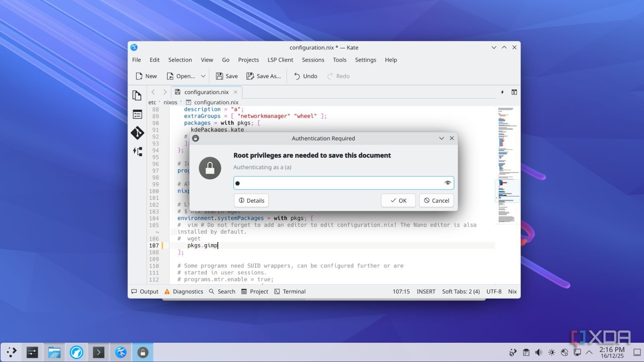Image resolution: width=644 pixels, height=362 pixels.
Task: Open the Documents sidebar panel icon
Action: tap(137, 95)
